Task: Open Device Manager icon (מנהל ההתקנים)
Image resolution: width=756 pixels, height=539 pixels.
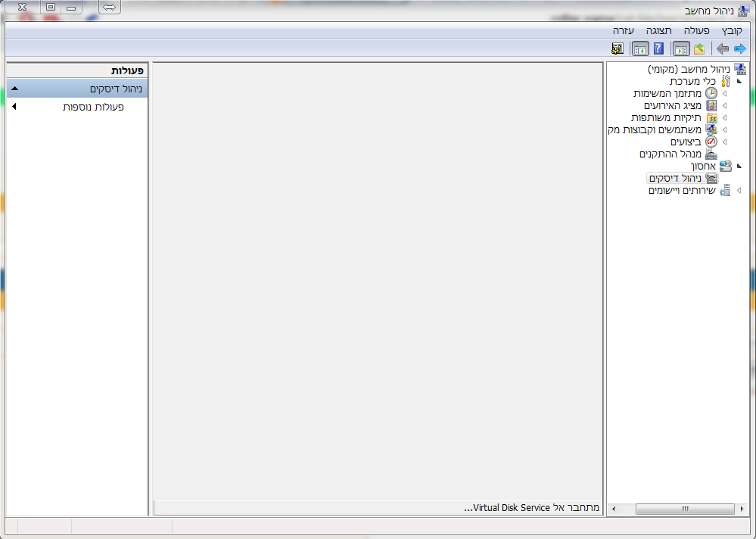Action: (x=711, y=154)
